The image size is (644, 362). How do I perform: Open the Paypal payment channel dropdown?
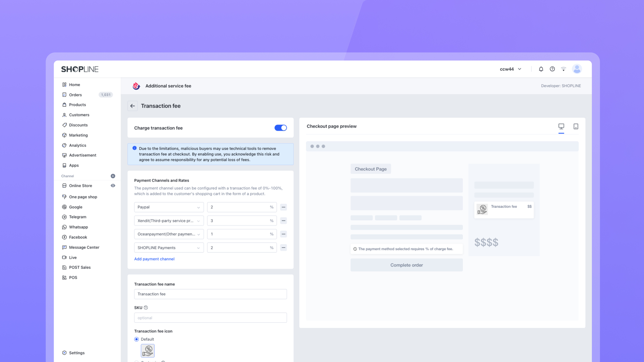click(169, 207)
